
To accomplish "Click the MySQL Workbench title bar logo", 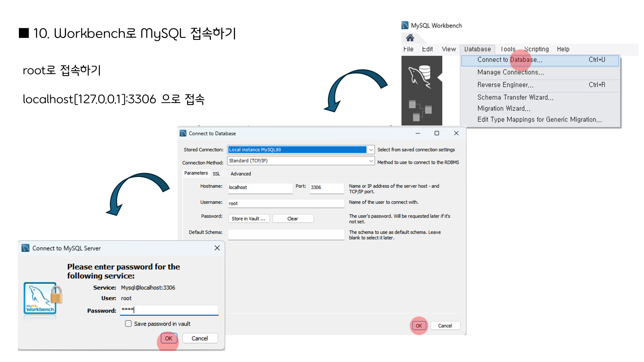I will pos(405,25).
